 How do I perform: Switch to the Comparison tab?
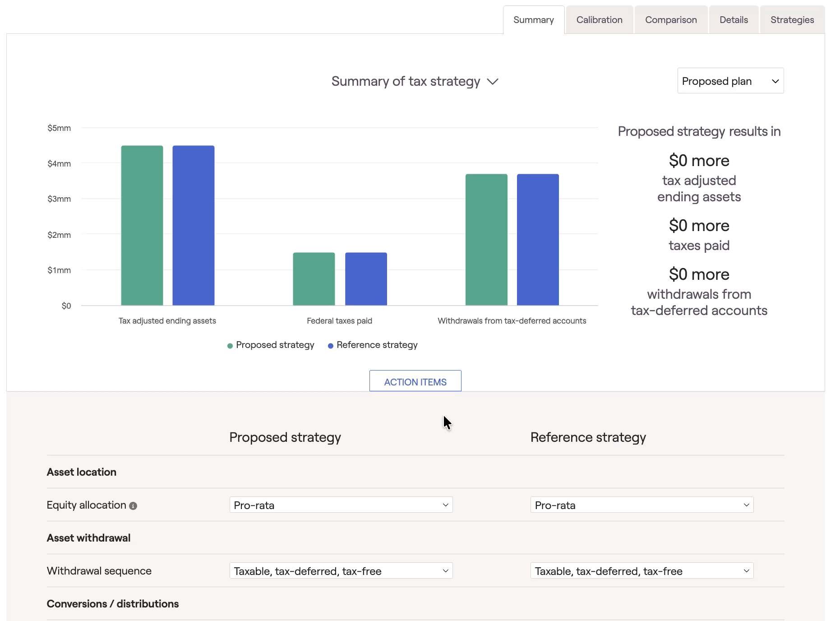pos(671,20)
